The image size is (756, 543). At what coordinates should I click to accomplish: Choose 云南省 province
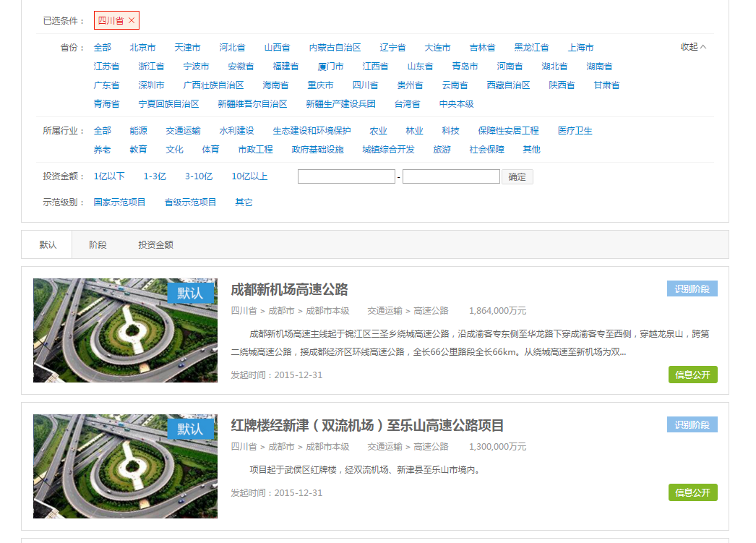455,85
